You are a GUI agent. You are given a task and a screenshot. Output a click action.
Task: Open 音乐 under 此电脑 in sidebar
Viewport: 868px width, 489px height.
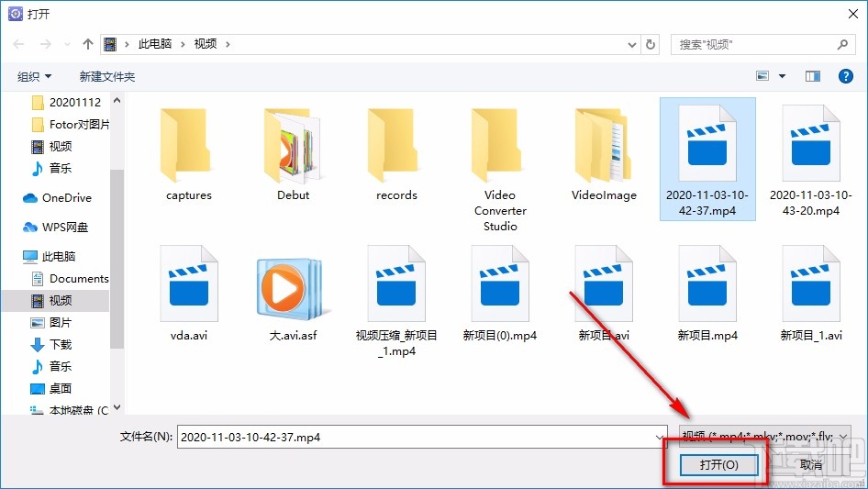click(52, 366)
